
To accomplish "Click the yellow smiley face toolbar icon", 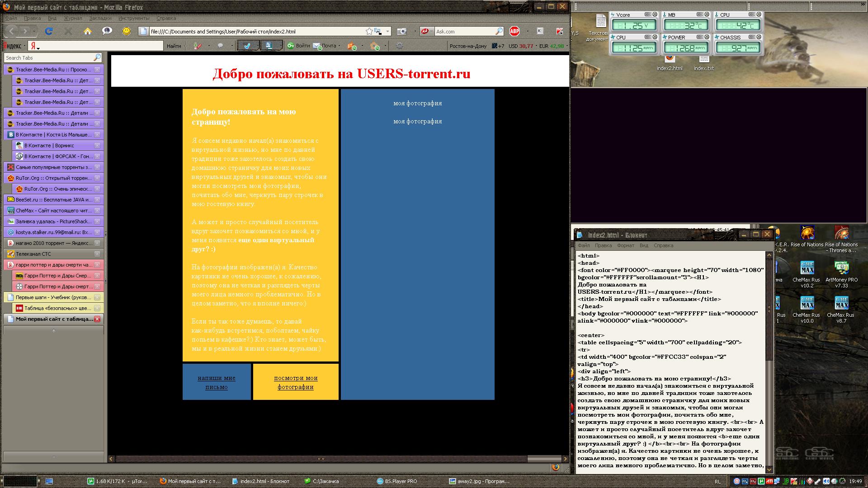I will pyautogui.click(x=127, y=31).
